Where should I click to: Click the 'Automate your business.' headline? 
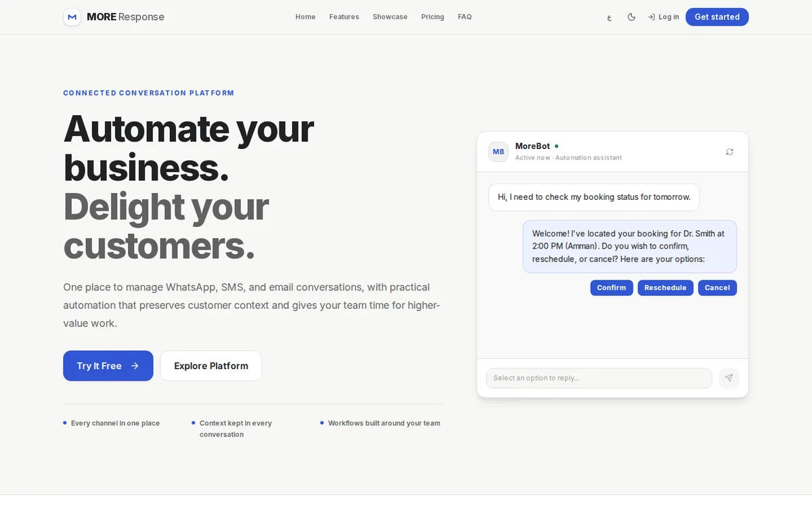(189, 148)
